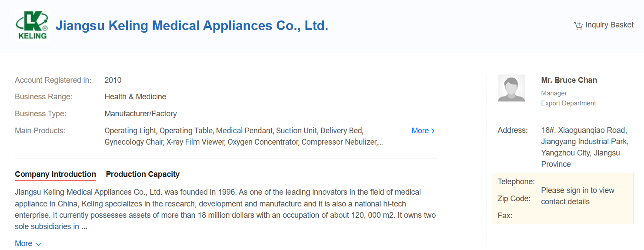Screen dimensions: 644x250
Task: Open the Production Capacity tab
Action: pyautogui.click(x=143, y=174)
